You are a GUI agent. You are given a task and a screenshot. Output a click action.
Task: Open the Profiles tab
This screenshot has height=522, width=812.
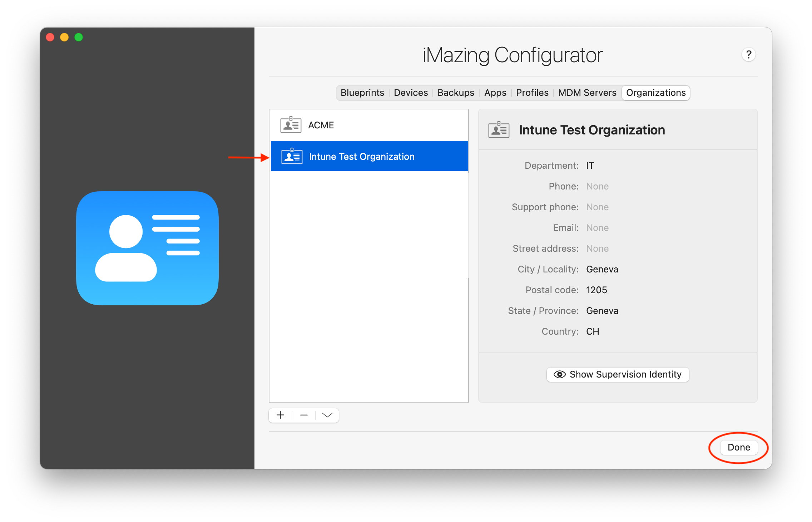pos(532,93)
